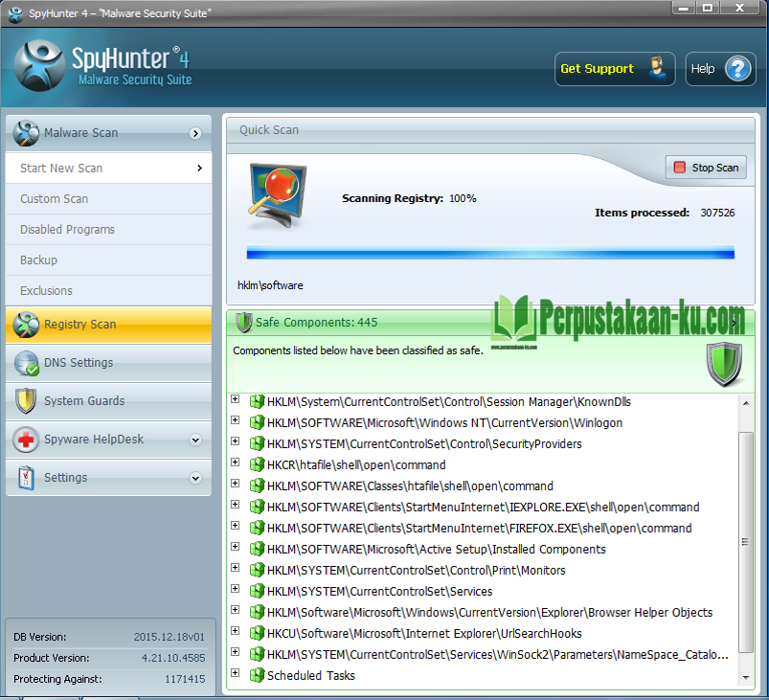Open Custom Scan
The height and width of the screenshot is (700, 769).
pyautogui.click(x=108, y=199)
